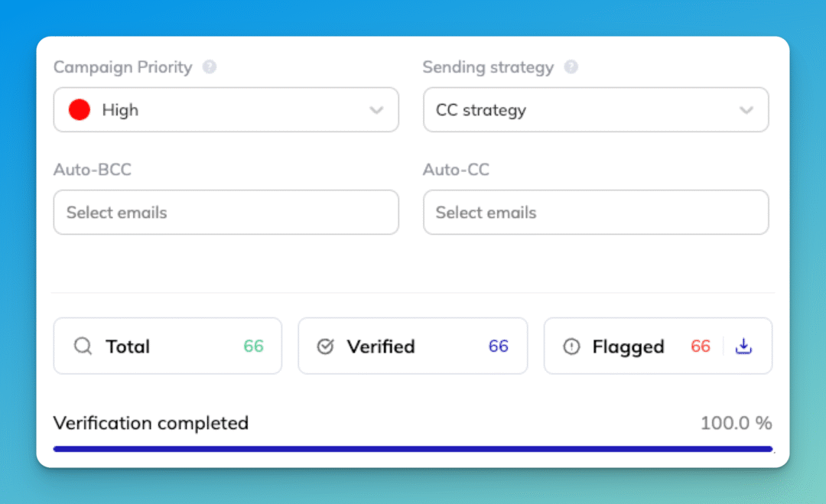The width and height of the screenshot is (826, 504).
Task: Click the 100.0 % completion value
Action: point(736,423)
